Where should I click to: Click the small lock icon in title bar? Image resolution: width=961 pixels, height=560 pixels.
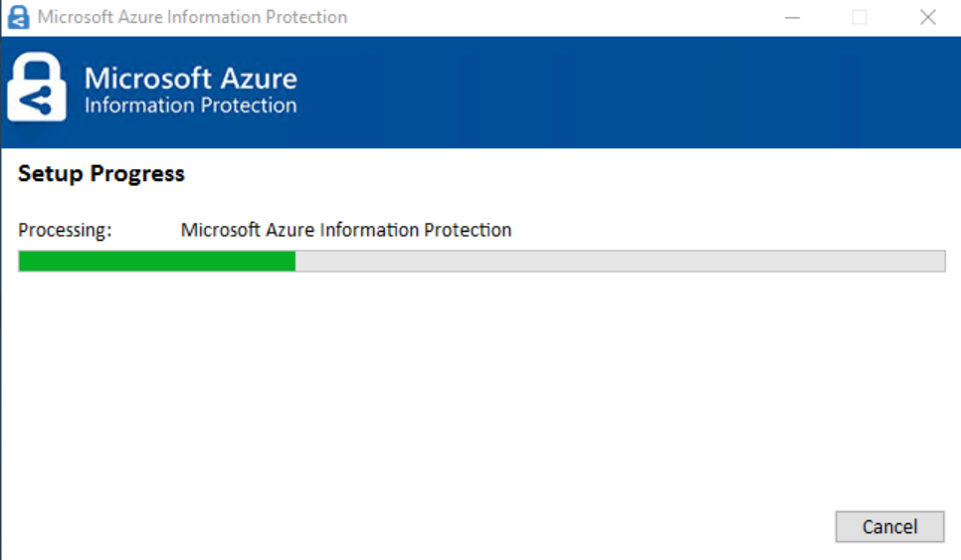pos(19,18)
